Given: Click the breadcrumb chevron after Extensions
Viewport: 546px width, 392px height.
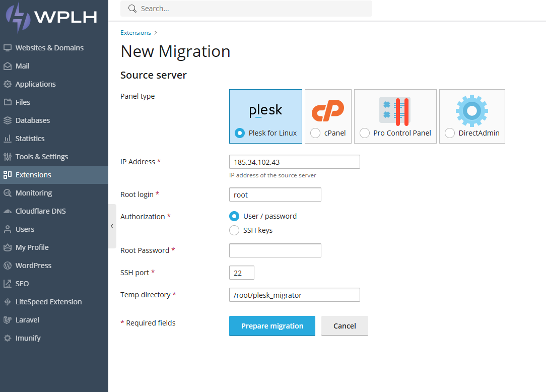Looking at the screenshot, I should 156,33.
